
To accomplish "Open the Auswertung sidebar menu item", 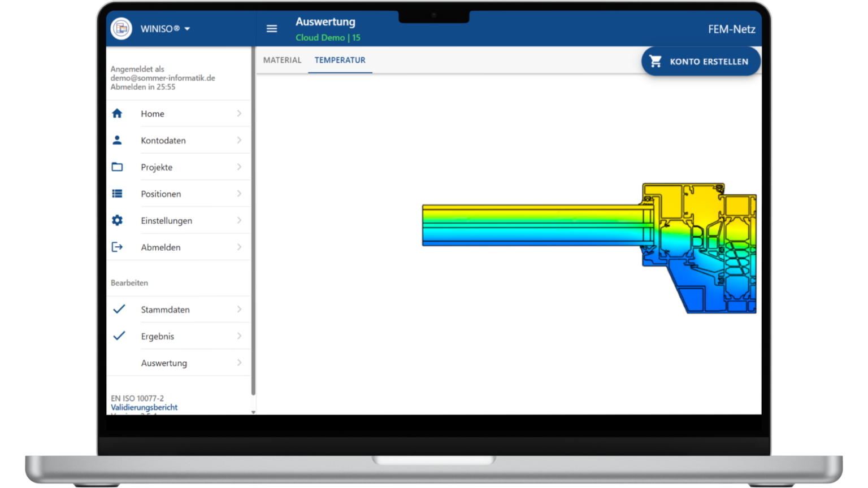I will tap(178, 363).
